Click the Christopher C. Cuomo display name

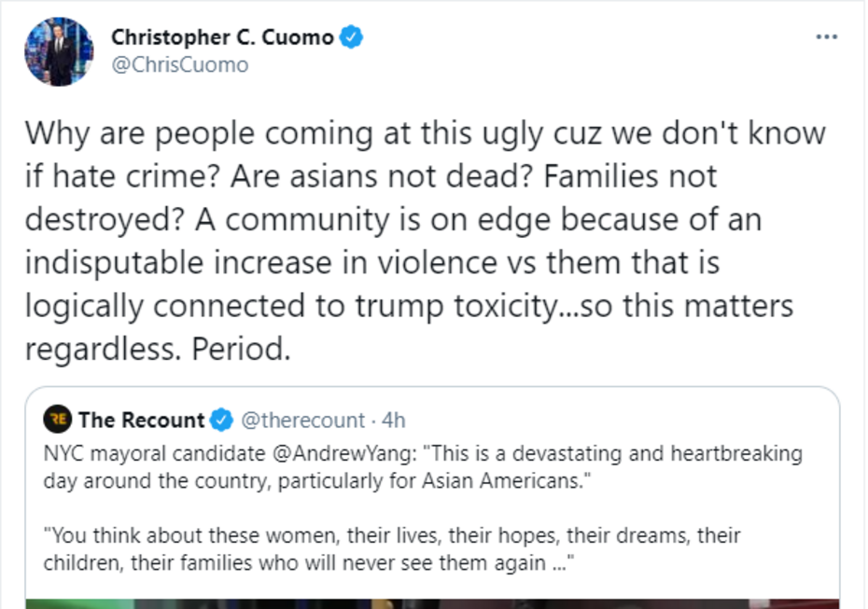[x=221, y=37]
